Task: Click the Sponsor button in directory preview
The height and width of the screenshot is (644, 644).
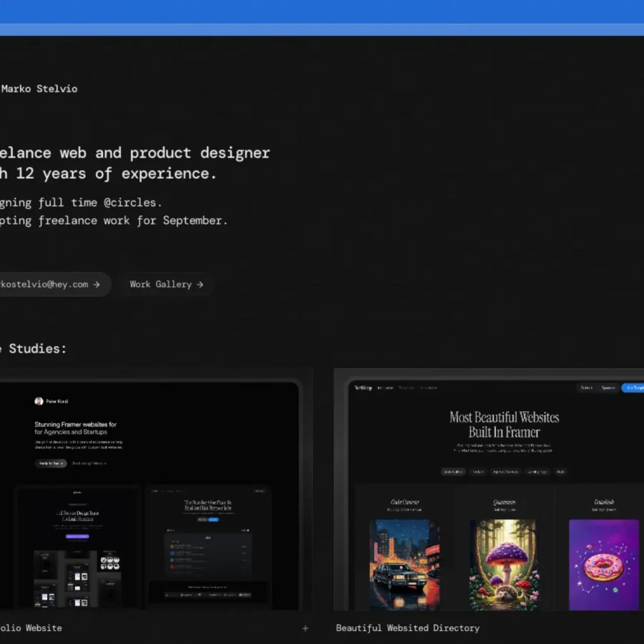Action: 608,388
